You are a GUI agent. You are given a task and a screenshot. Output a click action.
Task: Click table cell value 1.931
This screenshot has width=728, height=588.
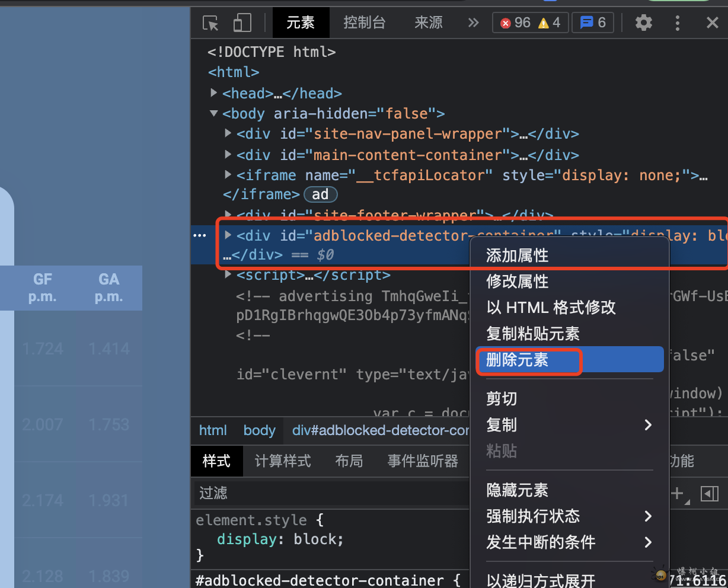(x=109, y=500)
